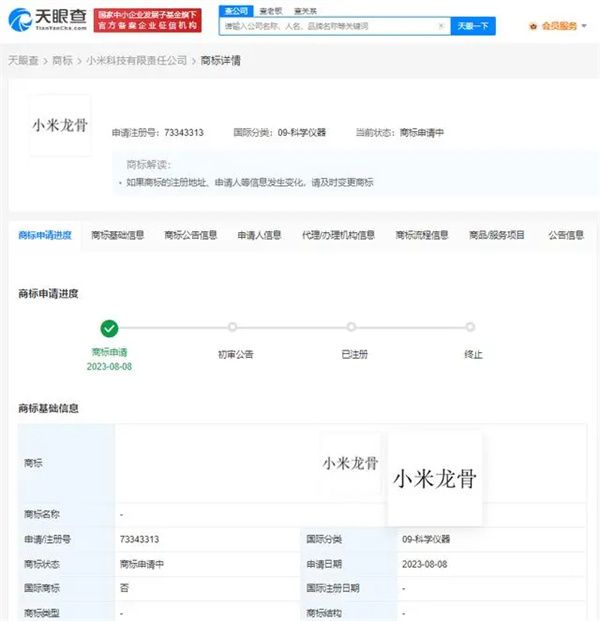This screenshot has height=621, width=600.
Task: Click the company name search input field
Action: click(x=332, y=26)
